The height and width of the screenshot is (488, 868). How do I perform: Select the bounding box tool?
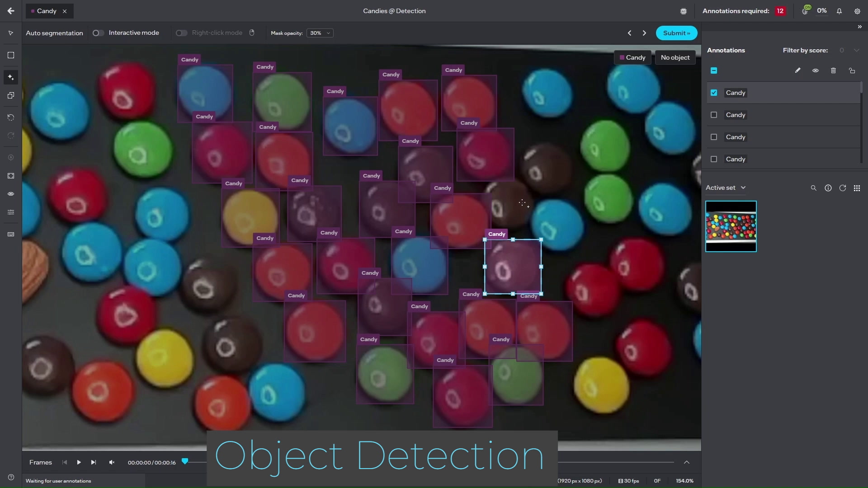(10, 55)
